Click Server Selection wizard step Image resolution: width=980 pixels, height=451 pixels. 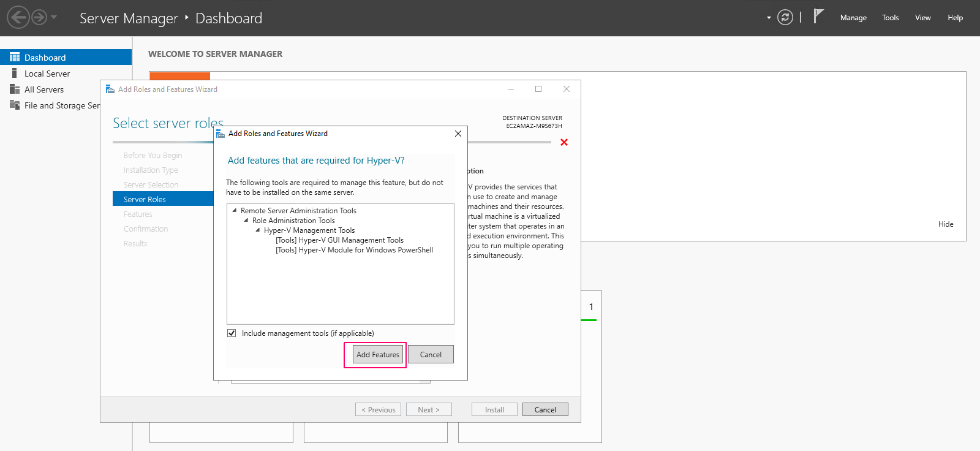[151, 185]
